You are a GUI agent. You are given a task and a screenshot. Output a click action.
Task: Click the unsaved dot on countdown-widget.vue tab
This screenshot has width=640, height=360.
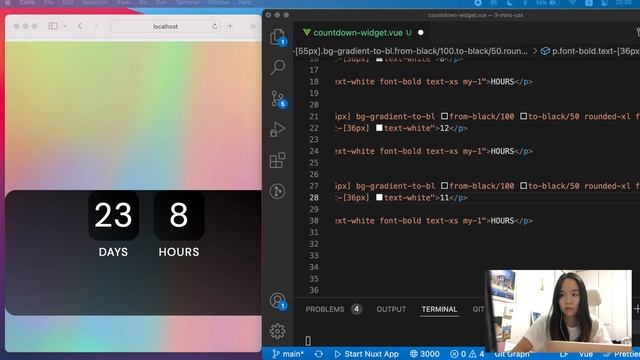[x=421, y=33]
